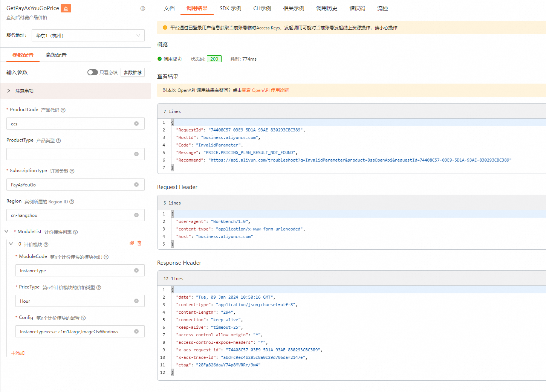Collapse pricing module item 0
This screenshot has height=392, width=546.
point(11,244)
